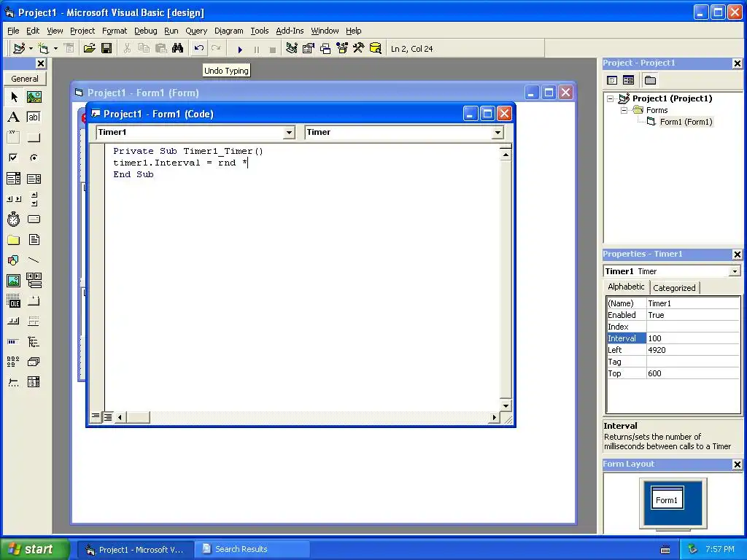Collapse the Forms folder node
The width and height of the screenshot is (747, 560).
pos(624,110)
